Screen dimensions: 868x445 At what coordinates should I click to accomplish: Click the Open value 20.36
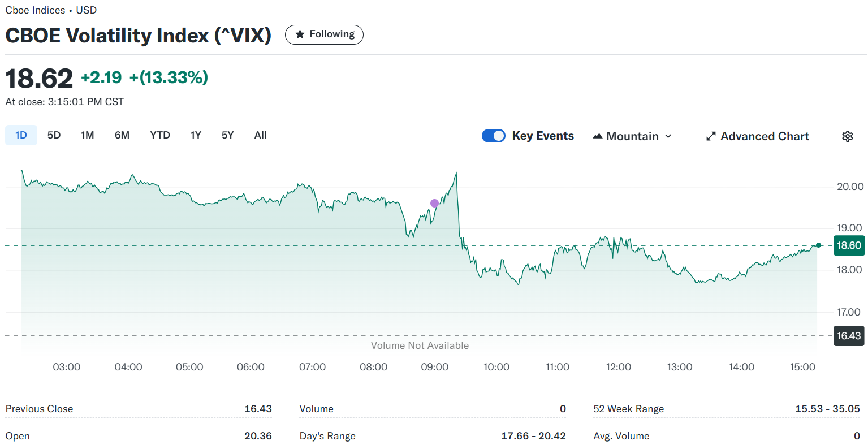coord(258,436)
